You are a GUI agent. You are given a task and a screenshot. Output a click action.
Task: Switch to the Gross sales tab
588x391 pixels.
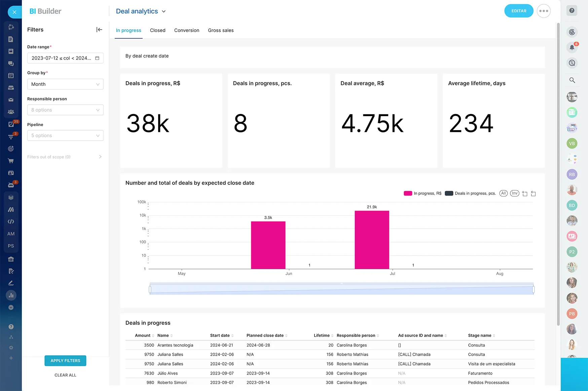point(221,30)
